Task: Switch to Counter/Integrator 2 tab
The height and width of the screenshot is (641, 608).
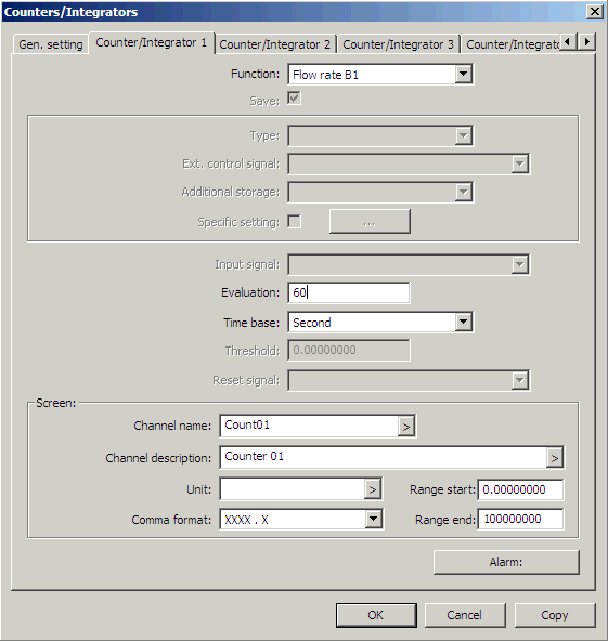Action: (275, 45)
